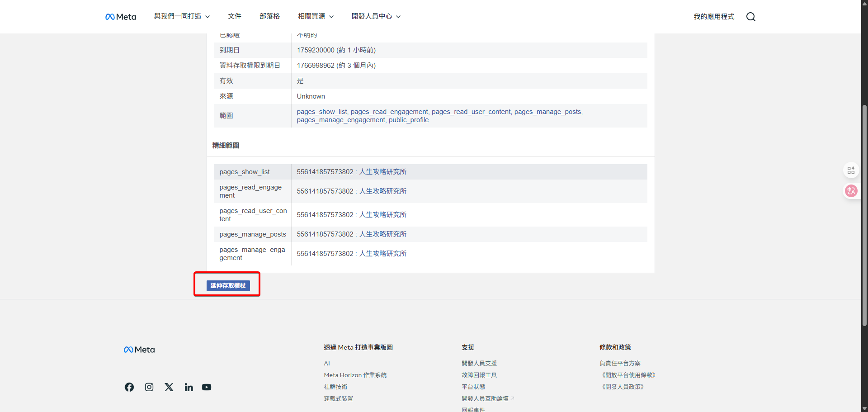Open the 開發人員互助論壇 external link
The height and width of the screenshot is (412, 868).
(x=484, y=398)
